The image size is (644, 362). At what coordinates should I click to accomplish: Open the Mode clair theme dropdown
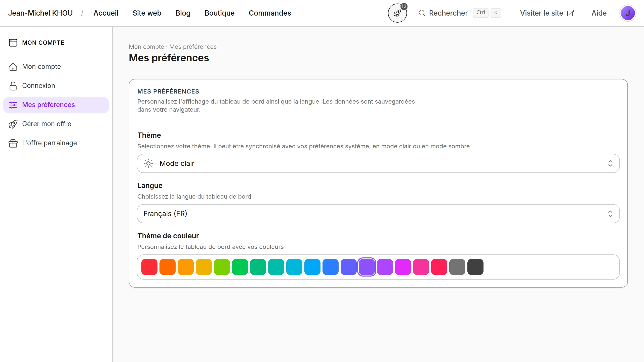point(378,163)
